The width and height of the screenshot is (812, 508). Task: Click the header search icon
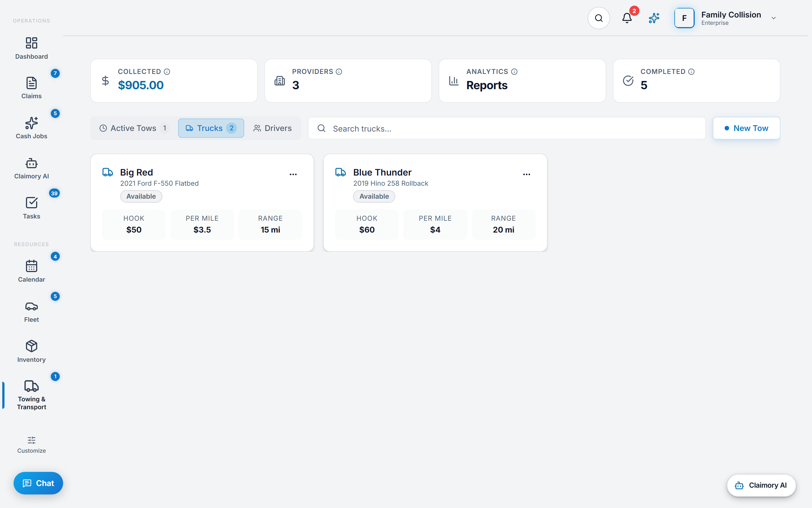[x=599, y=18]
